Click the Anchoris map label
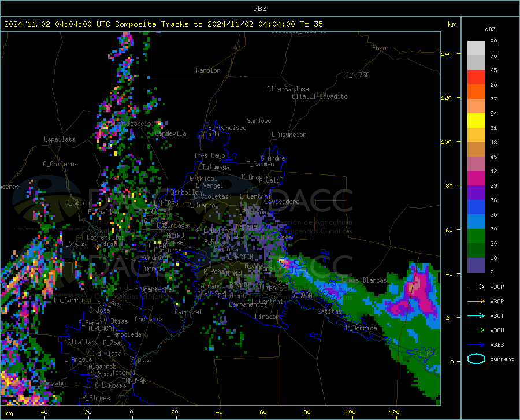Screen dimensions: 520x420 148,319
